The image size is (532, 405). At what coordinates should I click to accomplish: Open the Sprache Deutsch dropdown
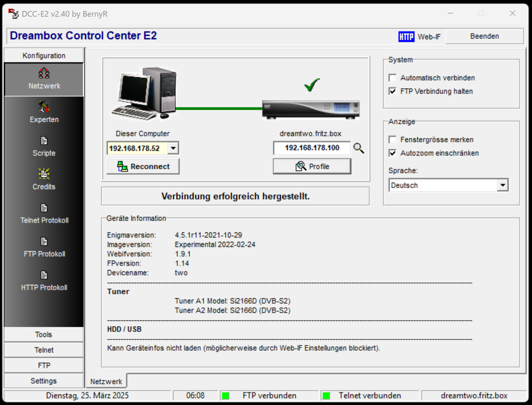pos(502,185)
